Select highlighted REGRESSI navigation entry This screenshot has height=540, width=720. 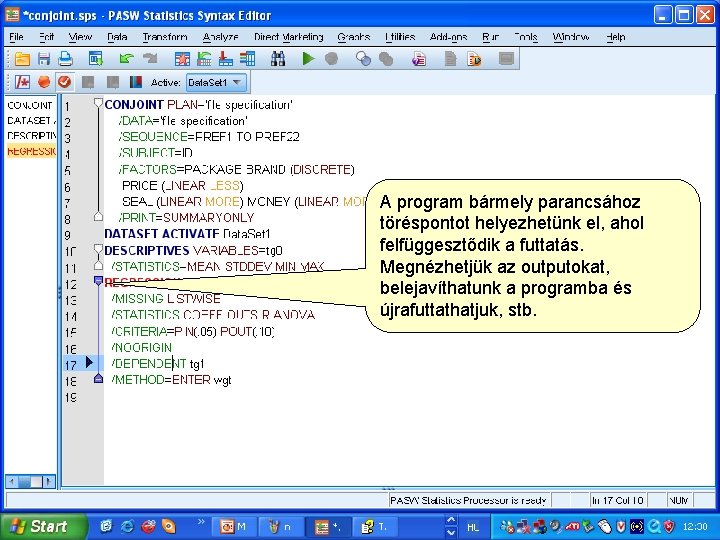[31, 151]
